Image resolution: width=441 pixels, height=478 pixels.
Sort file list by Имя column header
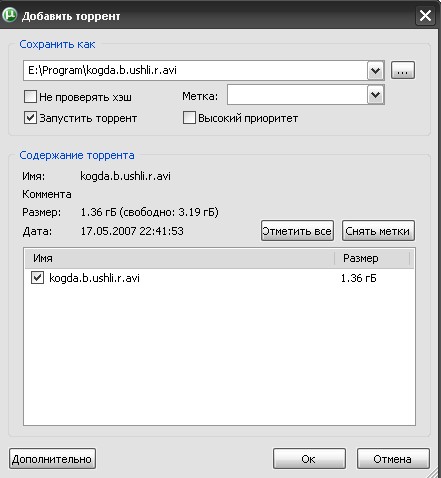pyautogui.click(x=180, y=258)
